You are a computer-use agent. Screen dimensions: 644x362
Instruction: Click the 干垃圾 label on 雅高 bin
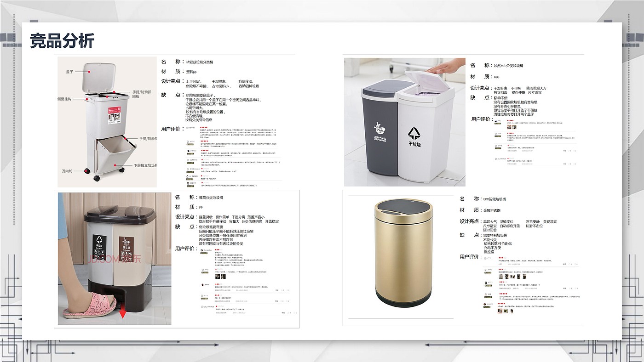(x=100, y=247)
